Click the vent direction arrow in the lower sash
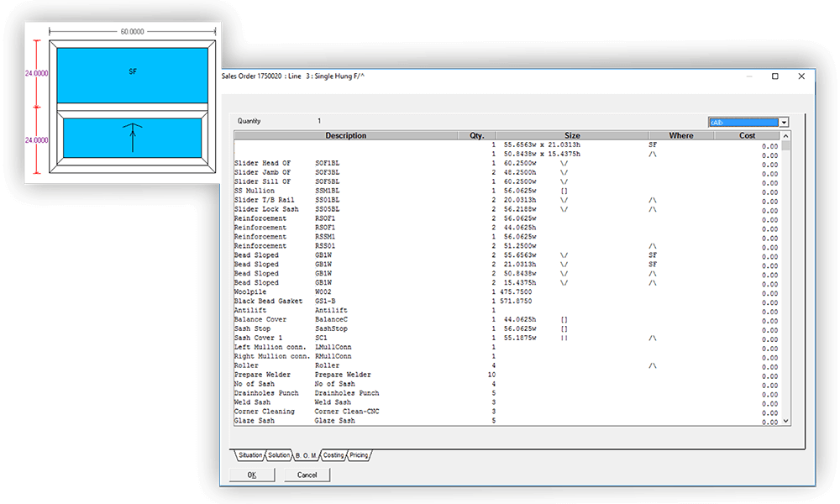Screen dimensions: 840x504 click(131, 136)
